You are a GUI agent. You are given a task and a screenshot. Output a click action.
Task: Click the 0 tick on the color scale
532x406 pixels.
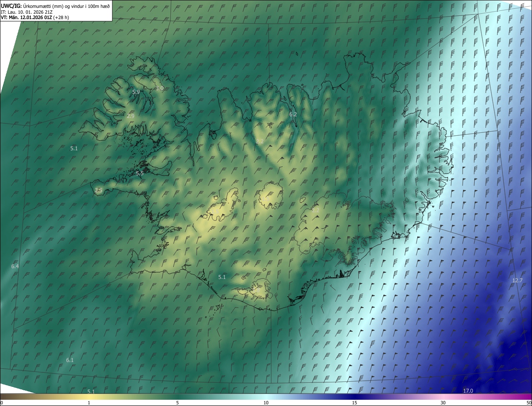[x=2, y=403]
